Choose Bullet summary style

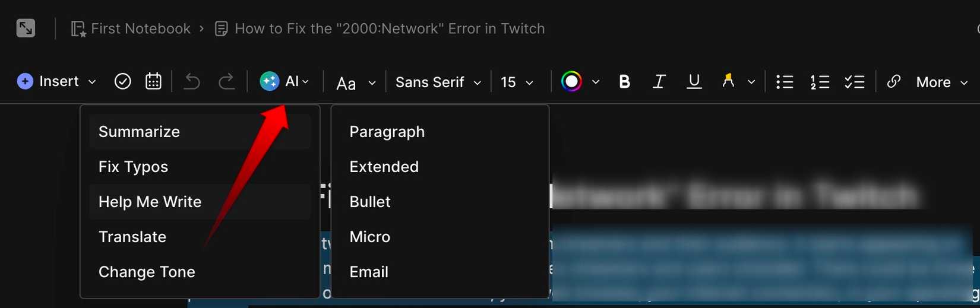(x=370, y=202)
